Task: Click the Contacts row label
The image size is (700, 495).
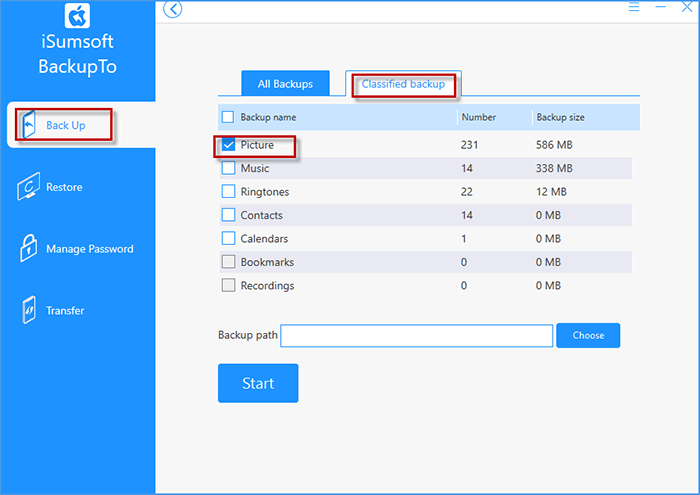Action: [x=262, y=215]
